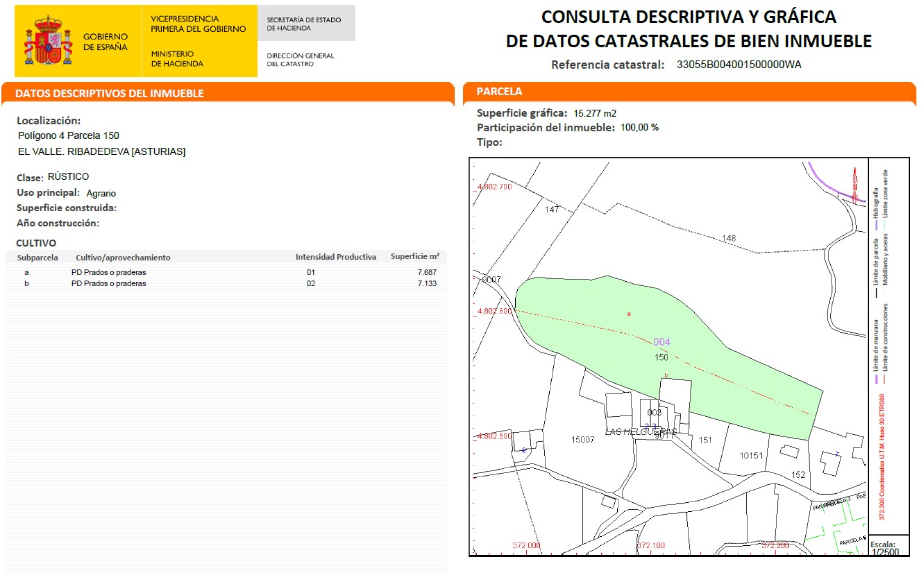This screenshot has width=924, height=575.
Task: Click 'Dirección General del Catastro' text
Action: click(x=300, y=60)
